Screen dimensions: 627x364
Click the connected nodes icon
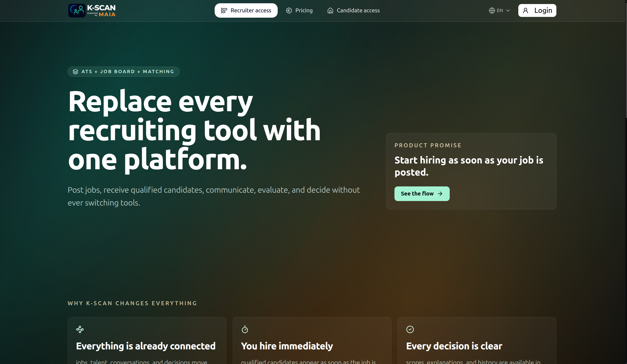(80, 329)
